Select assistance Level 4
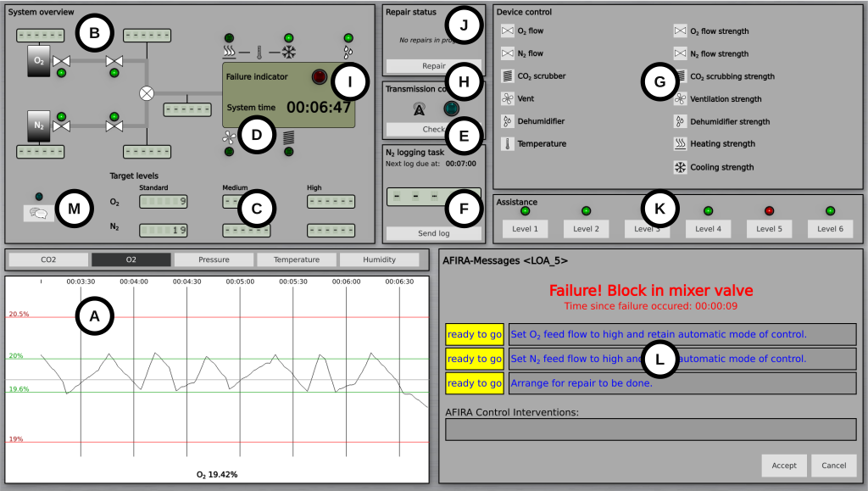868x491 pixels. point(708,229)
